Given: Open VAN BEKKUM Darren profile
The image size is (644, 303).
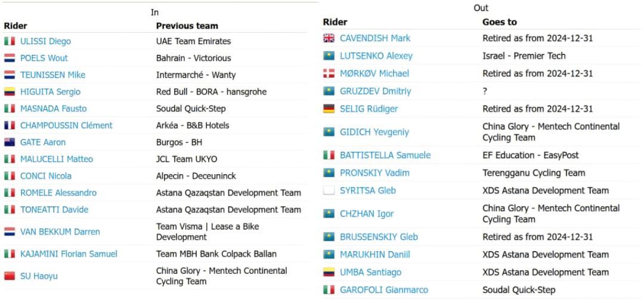Looking at the screenshot, I should tap(60, 232).
